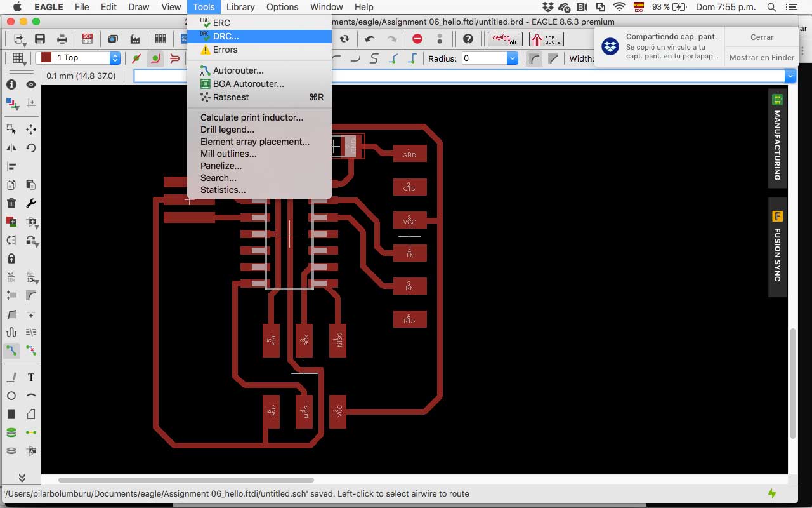Viewport: 812px width, 508px height.
Task: Select the Rotate tool
Action: [x=30, y=147]
